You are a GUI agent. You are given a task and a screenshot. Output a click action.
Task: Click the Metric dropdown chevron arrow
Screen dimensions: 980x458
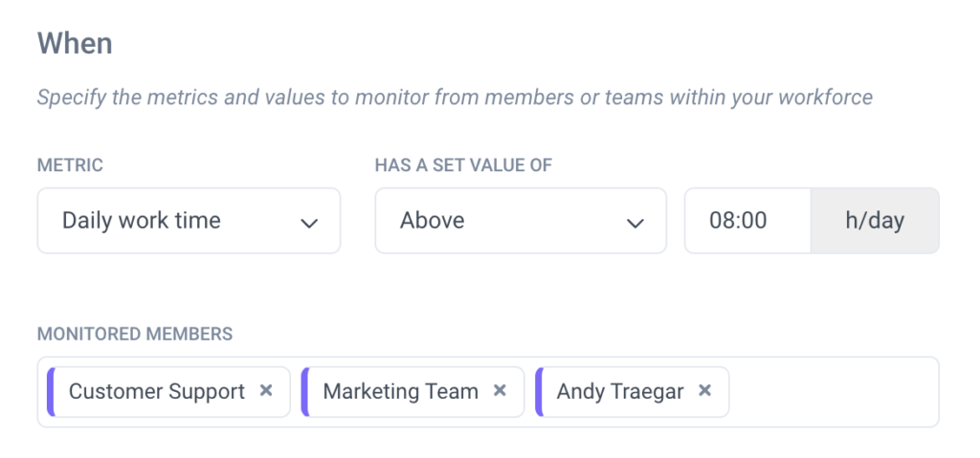coord(309,223)
